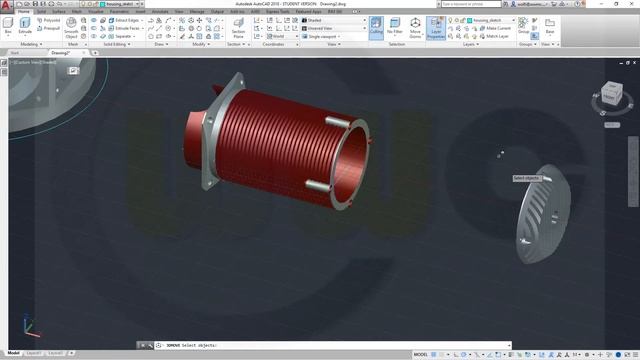Viewport: 640px width, 360px height.
Task: Expand the Modeling panel
Action: pos(31,44)
